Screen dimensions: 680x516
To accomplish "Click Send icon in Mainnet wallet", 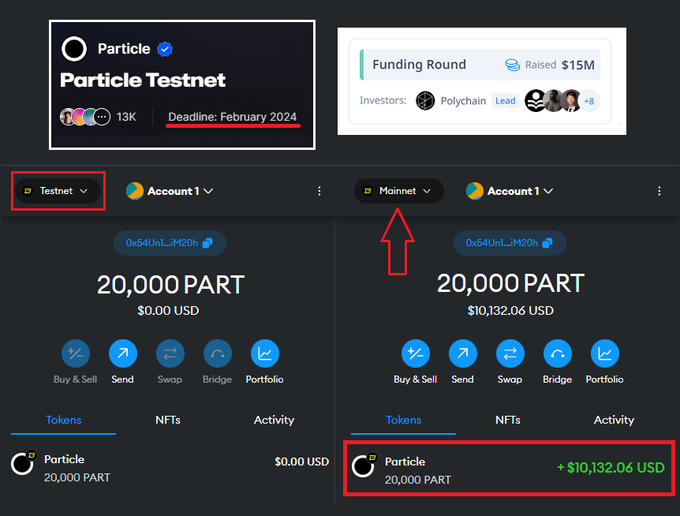I will 463,353.
